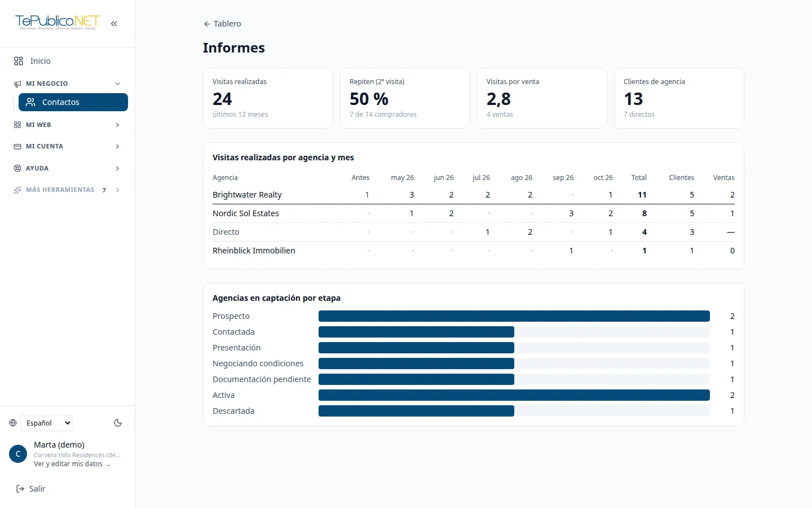The image size is (812, 508).
Task: Click the sparkle icon beside Más Herramientas
Action: (17, 190)
